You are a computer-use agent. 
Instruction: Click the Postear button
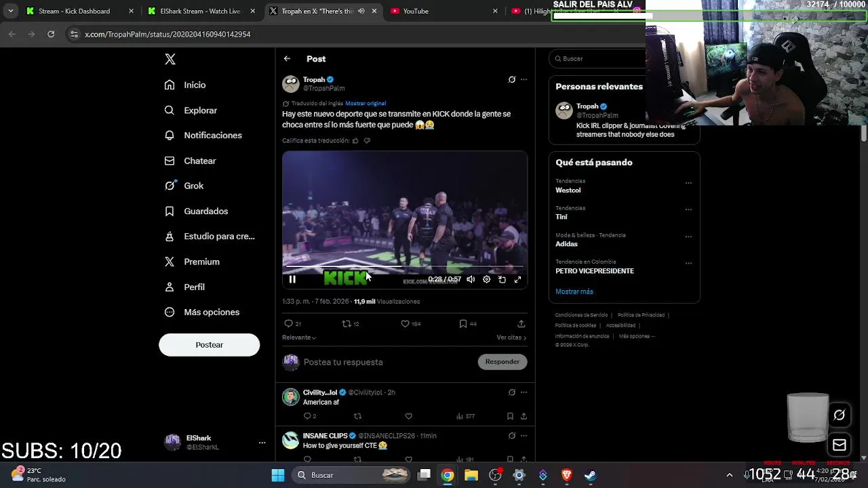[x=209, y=344]
